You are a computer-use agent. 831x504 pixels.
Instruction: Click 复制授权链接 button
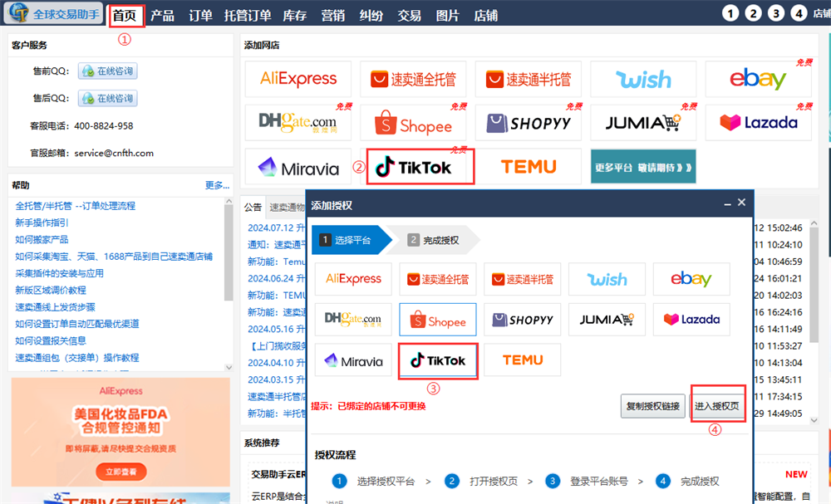[x=652, y=406]
